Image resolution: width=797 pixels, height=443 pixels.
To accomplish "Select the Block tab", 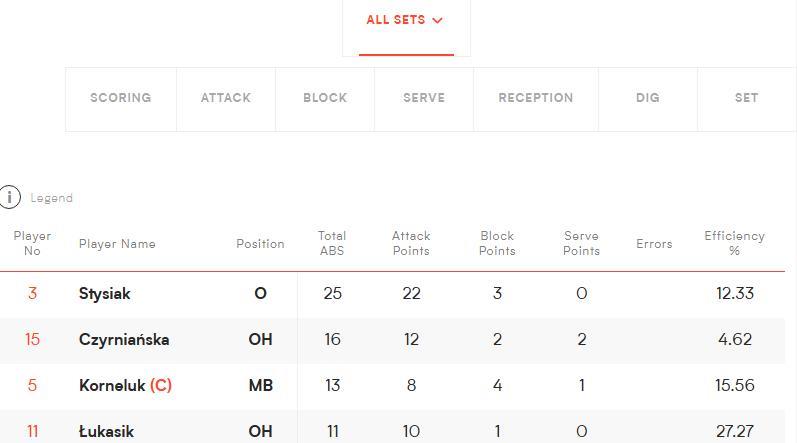I will (x=325, y=98).
